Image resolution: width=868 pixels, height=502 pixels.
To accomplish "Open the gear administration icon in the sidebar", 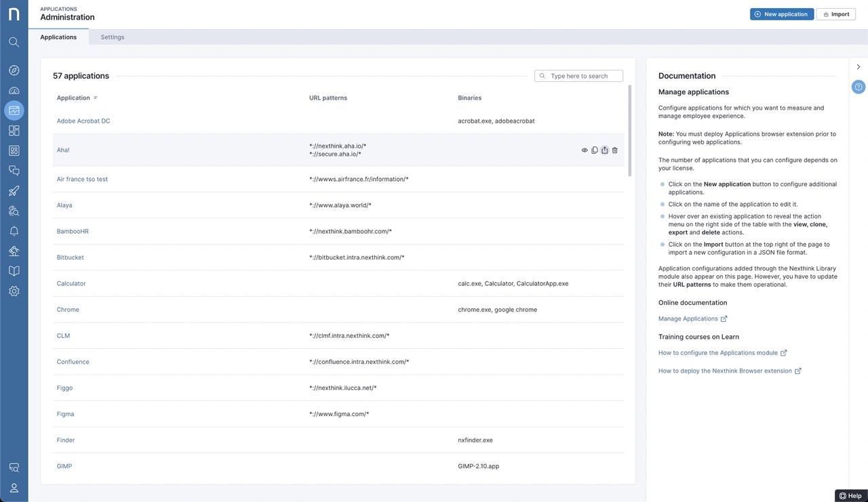I will click(14, 291).
